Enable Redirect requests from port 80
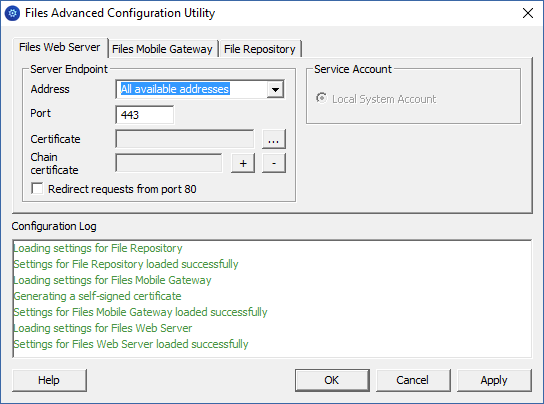Viewport: 544px width, 404px height. [37, 189]
